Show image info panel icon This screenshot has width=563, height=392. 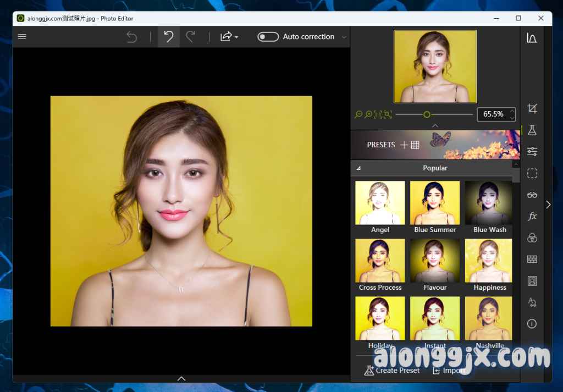click(532, 324)
